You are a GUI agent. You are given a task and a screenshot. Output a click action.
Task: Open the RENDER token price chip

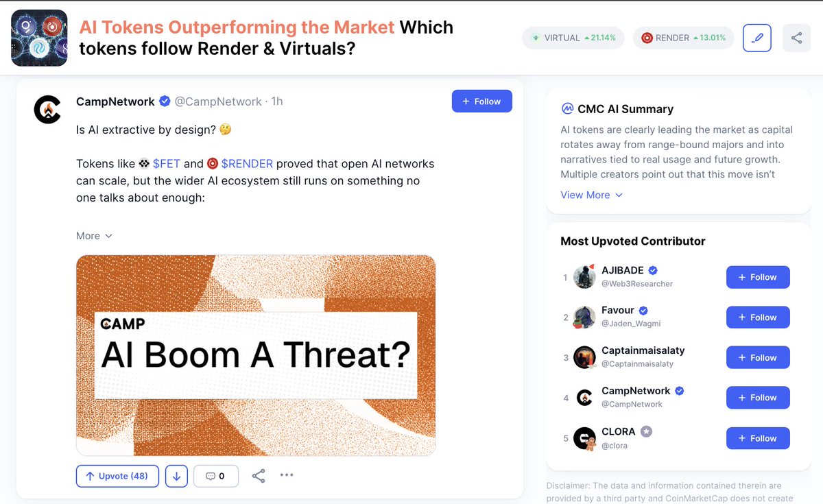pyautogui.click(x=683, y=38)
